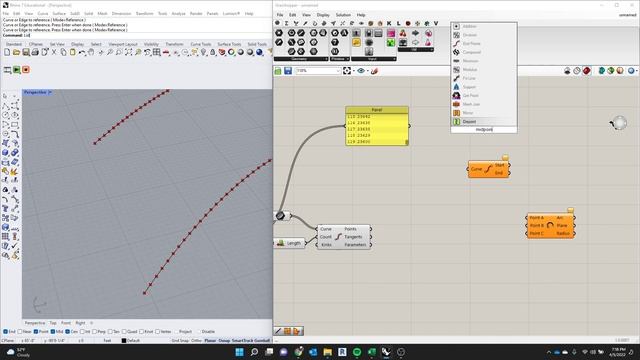The height and width of the screenshot is (360, 640).
Task: Click the New file icon in Rhino toolbar
Action: click(x=7, y=52)
